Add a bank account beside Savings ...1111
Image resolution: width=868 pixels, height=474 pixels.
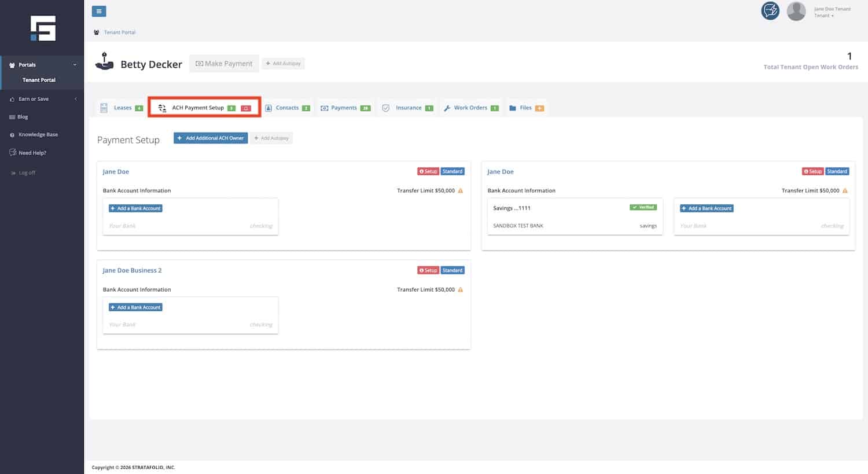pos(707,208)
